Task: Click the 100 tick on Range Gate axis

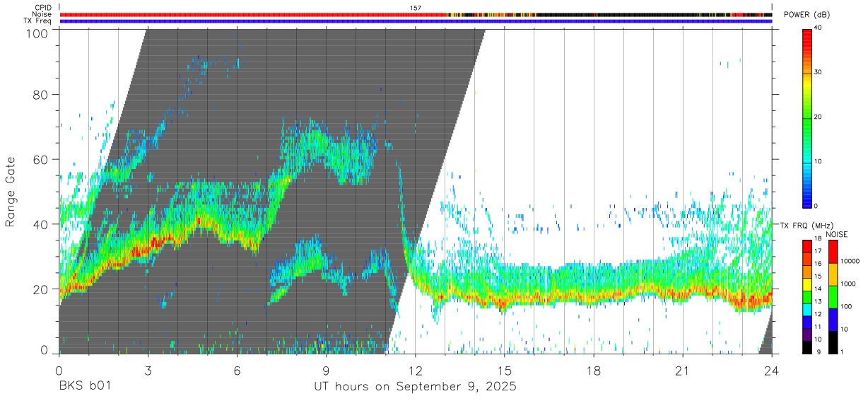Action: pos(37,33)
